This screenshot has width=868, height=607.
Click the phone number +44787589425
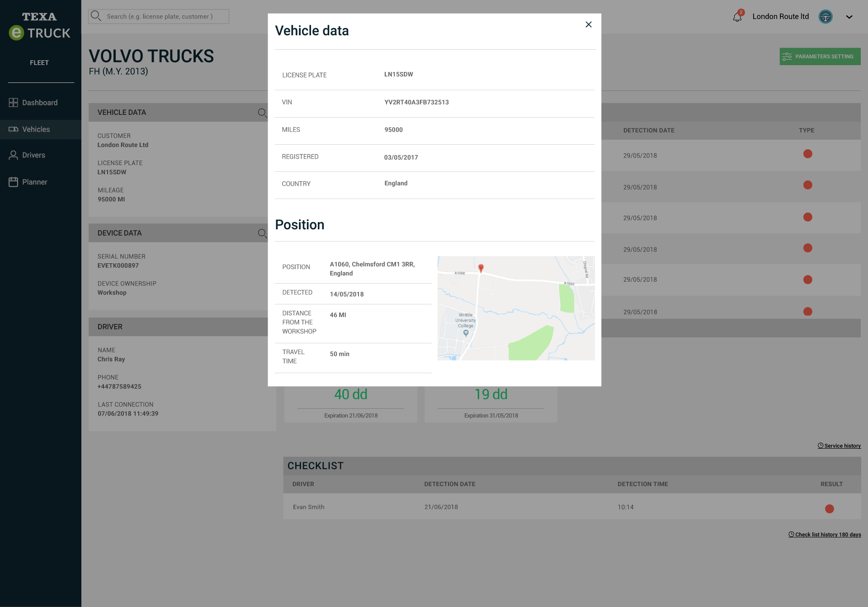(x=119, y=386)
